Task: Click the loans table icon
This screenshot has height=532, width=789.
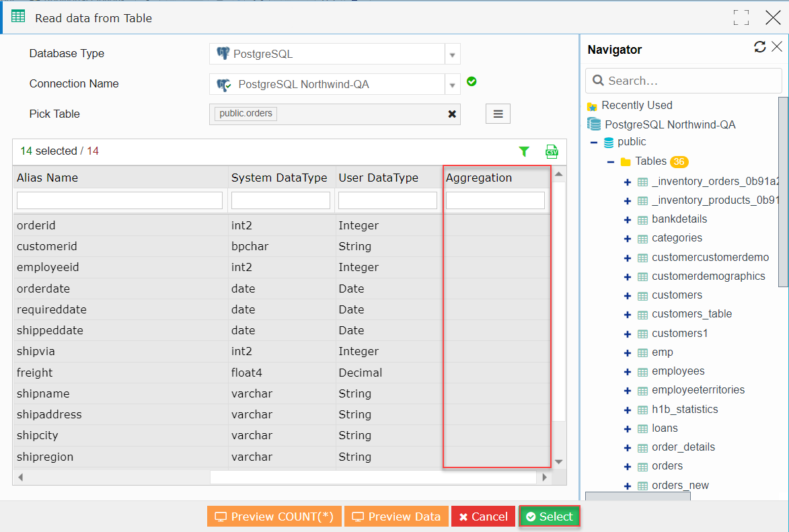Action: pos(642,429)
